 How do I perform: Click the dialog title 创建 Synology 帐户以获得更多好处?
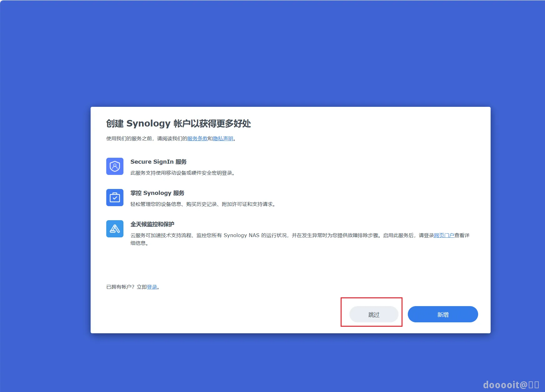click(179, 124)
